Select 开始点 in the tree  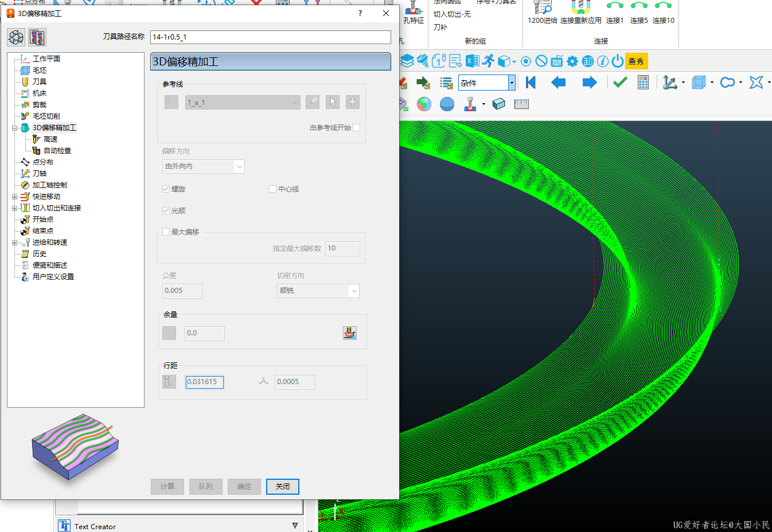(43, 220)
